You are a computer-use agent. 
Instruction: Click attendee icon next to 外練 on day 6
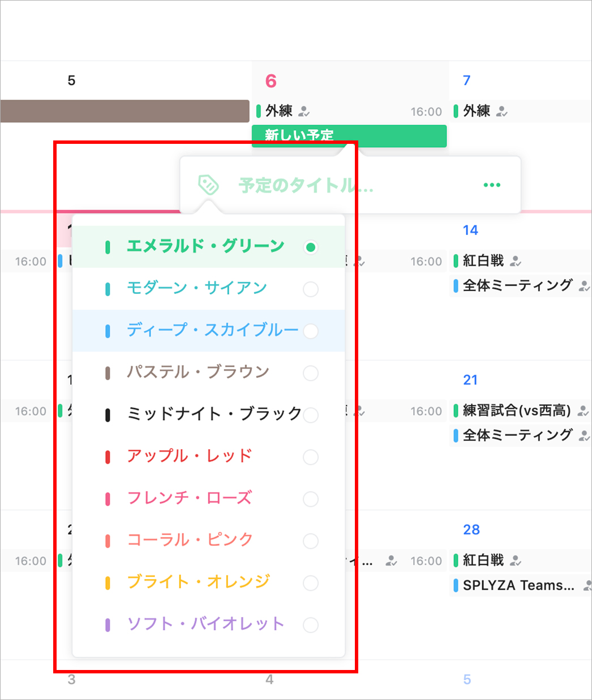304,111
